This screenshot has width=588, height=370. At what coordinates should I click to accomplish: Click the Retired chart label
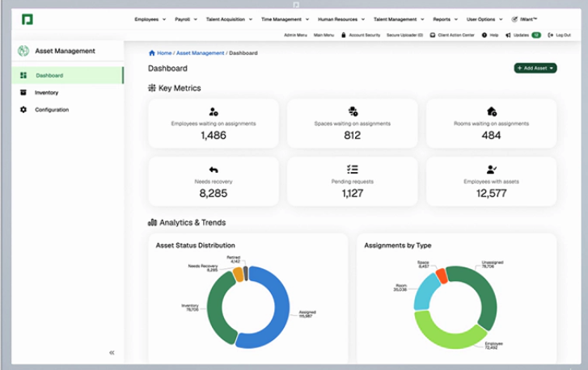click(233, 259)
